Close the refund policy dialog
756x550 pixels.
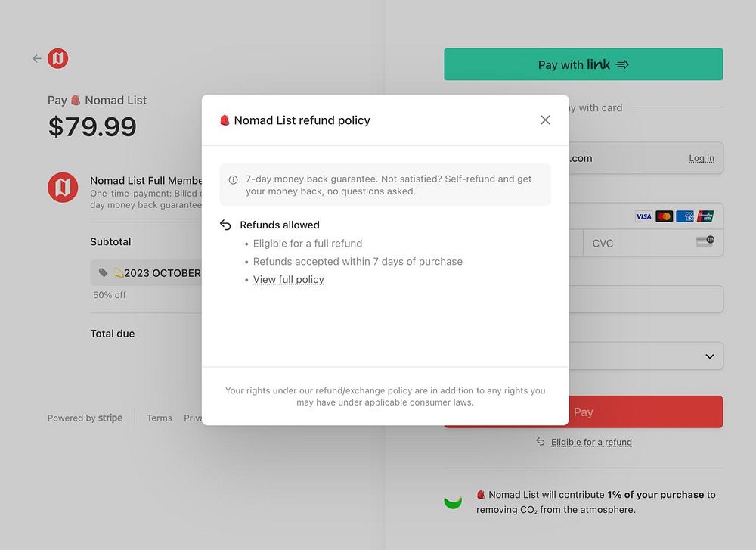pyautogui.click(x=545, y=120)
